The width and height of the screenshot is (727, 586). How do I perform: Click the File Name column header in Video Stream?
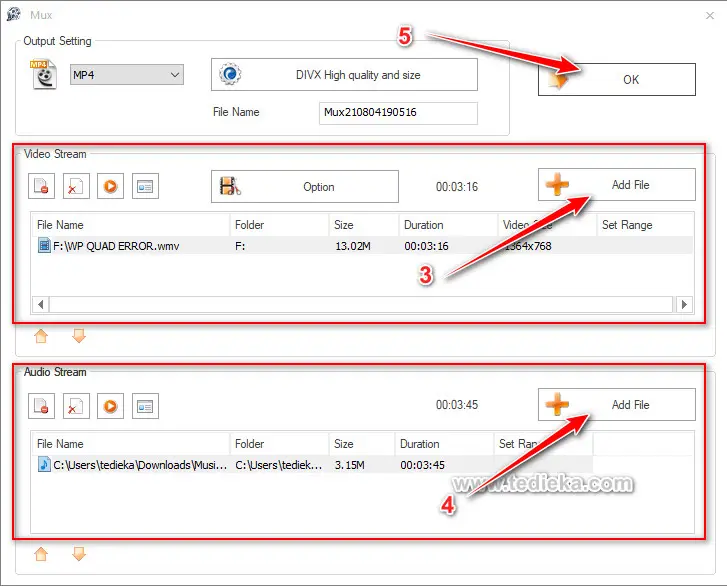coord(131,225)
